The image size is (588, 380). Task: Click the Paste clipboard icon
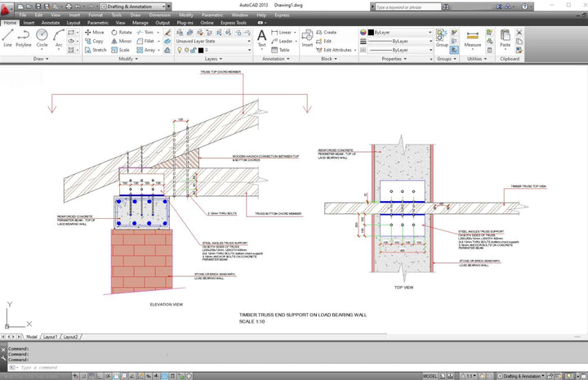point(506,38)
